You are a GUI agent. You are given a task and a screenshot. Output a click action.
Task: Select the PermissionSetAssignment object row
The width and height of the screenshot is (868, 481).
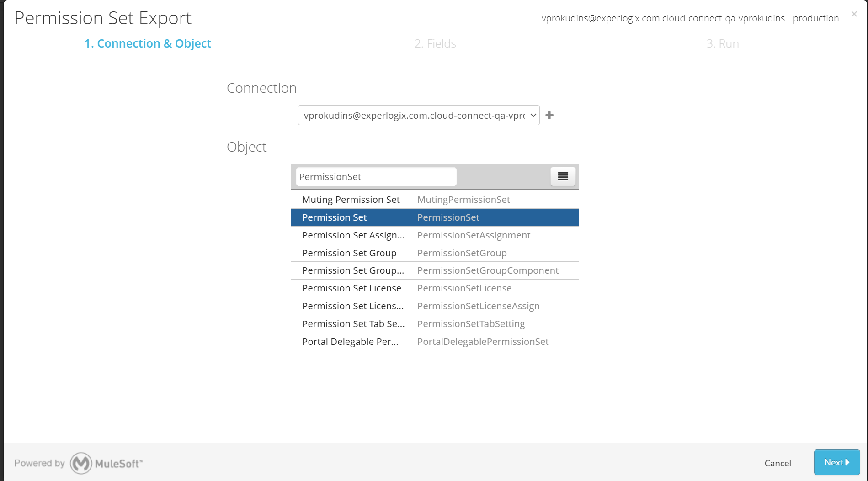click(x=435, y=235)
